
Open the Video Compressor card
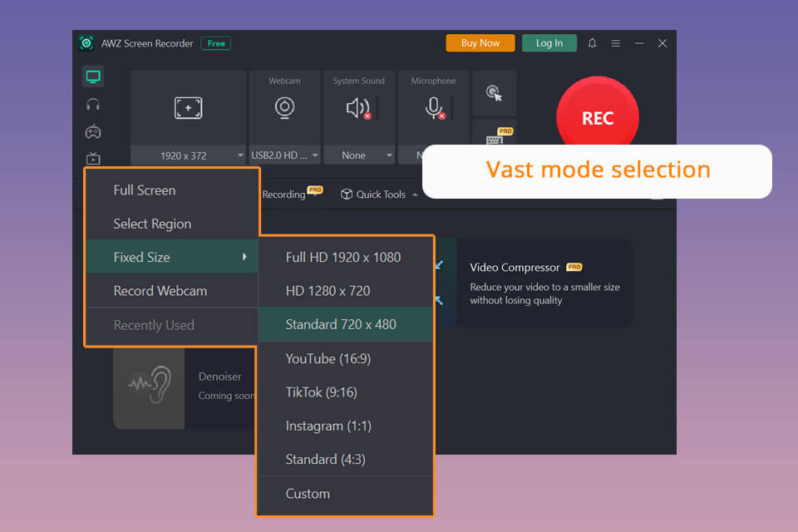coord(544,283)
